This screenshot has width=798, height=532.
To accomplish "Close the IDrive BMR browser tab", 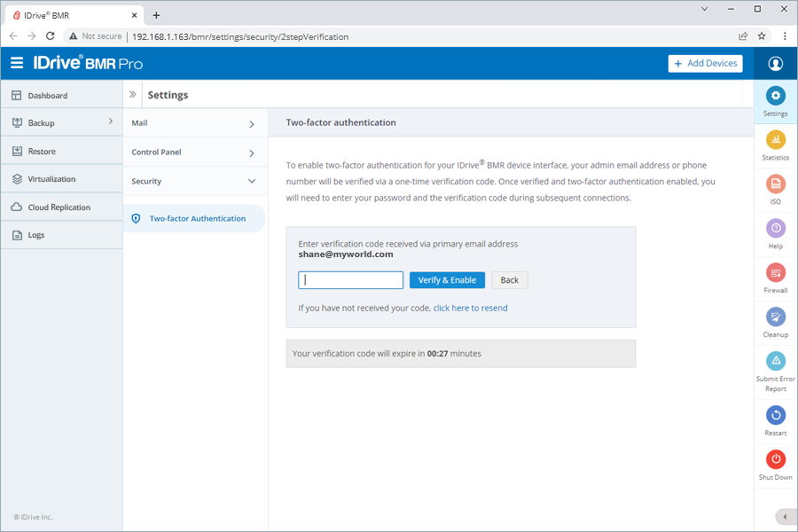I will coord(135,15).
